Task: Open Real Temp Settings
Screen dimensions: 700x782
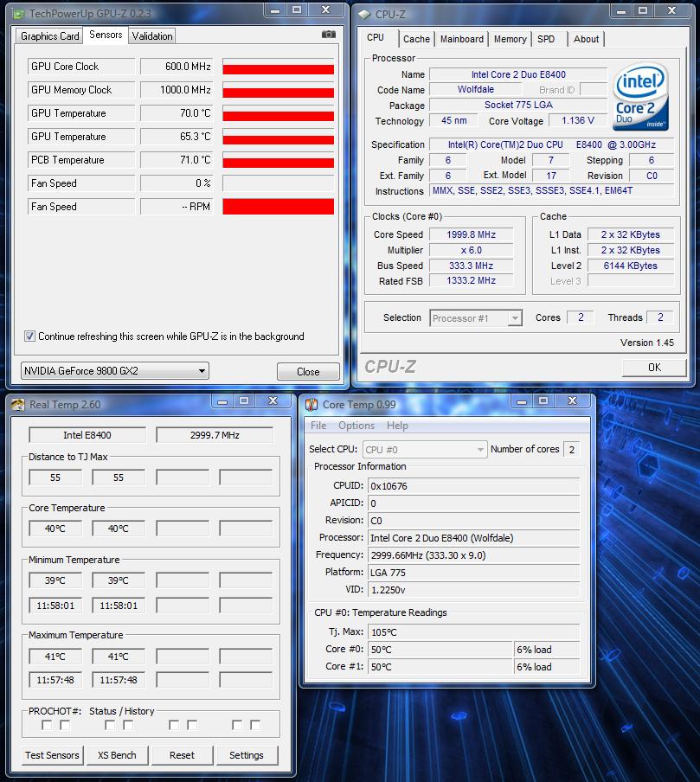Action: (x=247, y=755)
